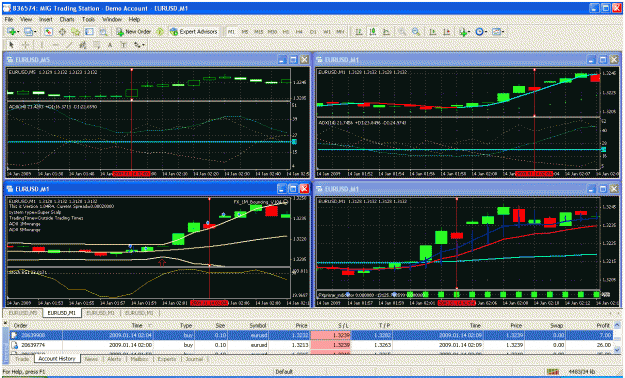Expand the new chart dropdown arrow
Image resolution: width=625 pixels, height=378 pixels.
coord(18,32)
